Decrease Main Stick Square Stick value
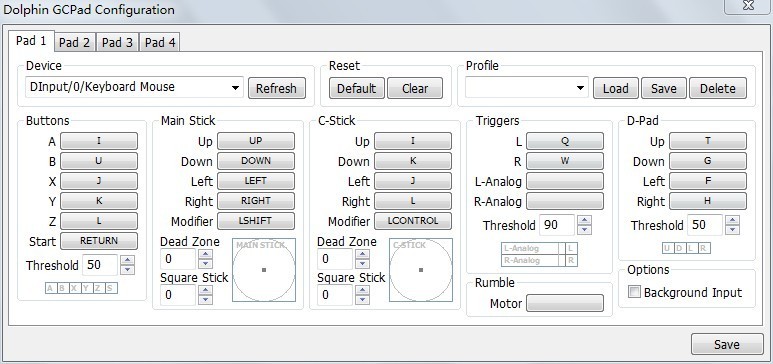 tap(206, 300)
